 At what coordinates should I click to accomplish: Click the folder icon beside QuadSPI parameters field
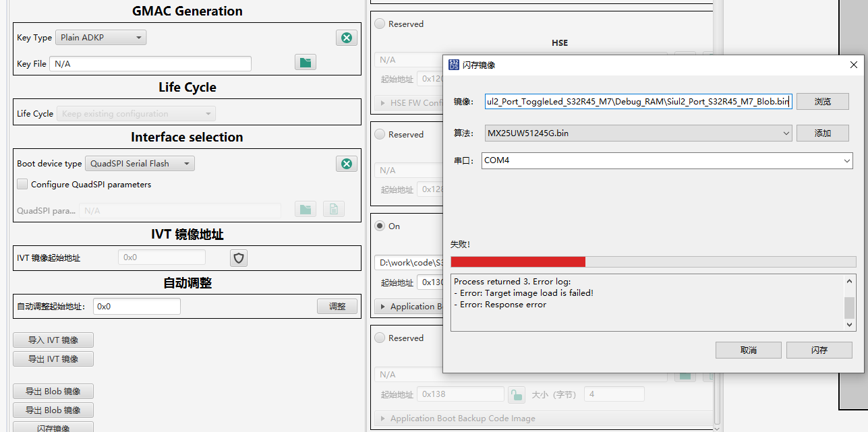point(305,210)
